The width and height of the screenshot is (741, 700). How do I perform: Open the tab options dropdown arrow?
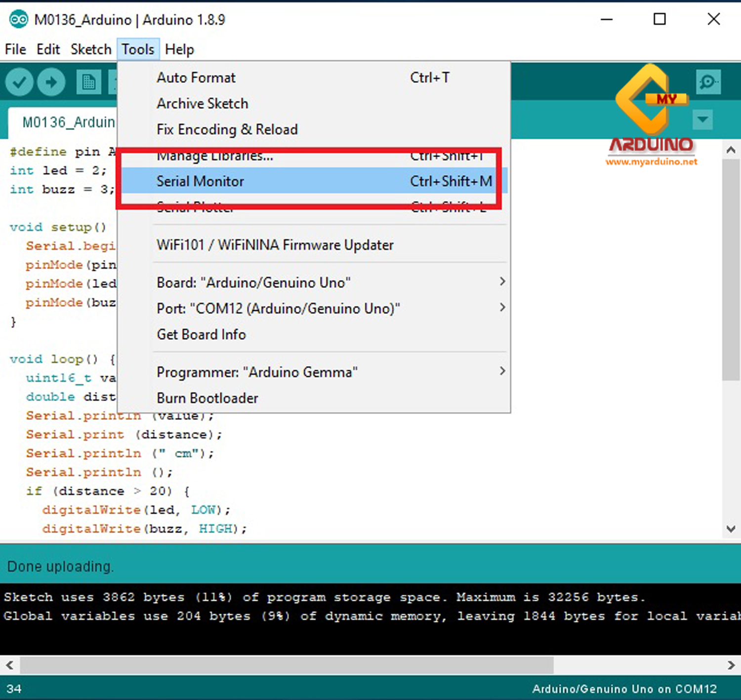click(x=702, y=119)
